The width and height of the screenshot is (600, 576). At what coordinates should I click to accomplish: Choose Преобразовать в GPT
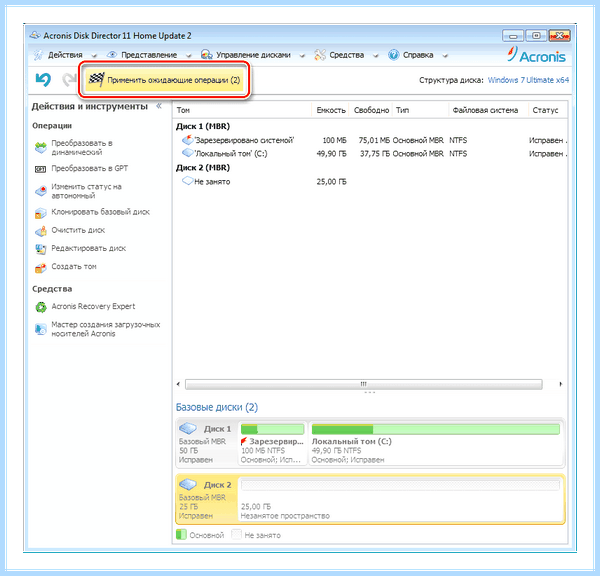click(x=90, y=168)
